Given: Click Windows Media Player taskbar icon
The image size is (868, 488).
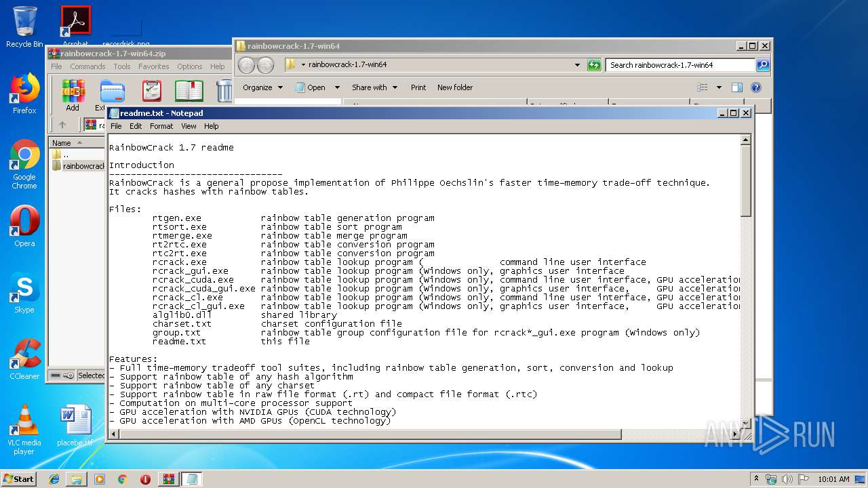Looking at the screenshot, I should [x=100, y=479].
